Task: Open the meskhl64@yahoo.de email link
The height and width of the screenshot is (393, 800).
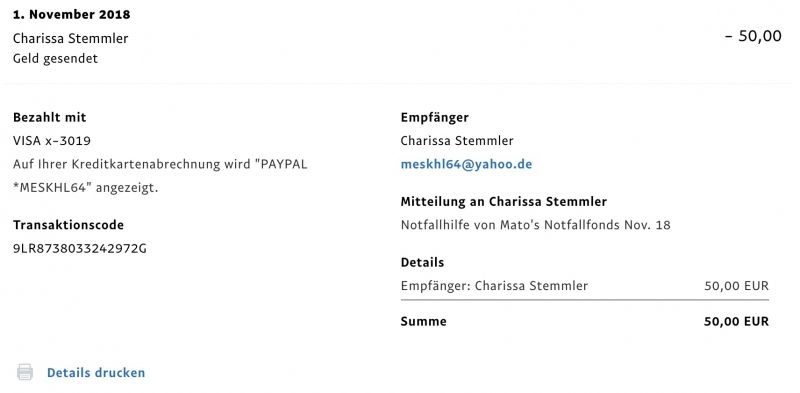Action: 466,164
